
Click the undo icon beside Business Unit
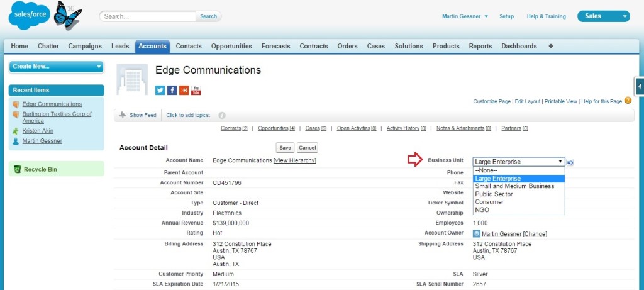[570, 162]
